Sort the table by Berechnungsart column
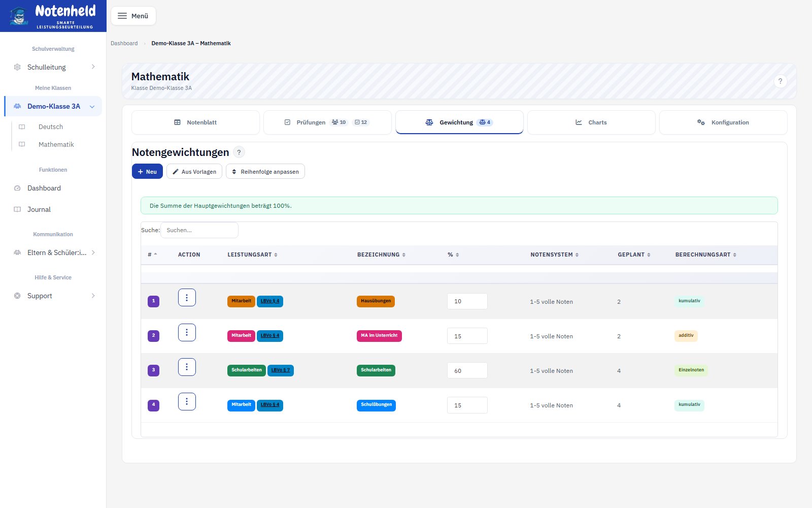Screen dimensions: 812x508 click(705, 255)
